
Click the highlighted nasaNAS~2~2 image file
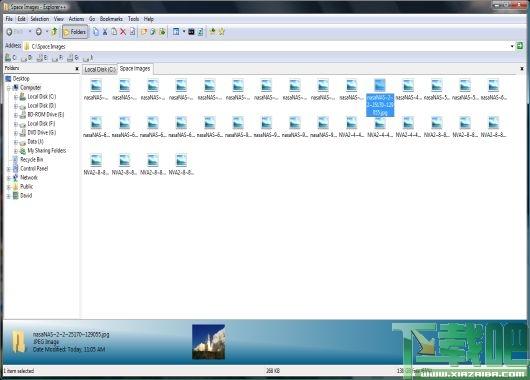[380, 97]
